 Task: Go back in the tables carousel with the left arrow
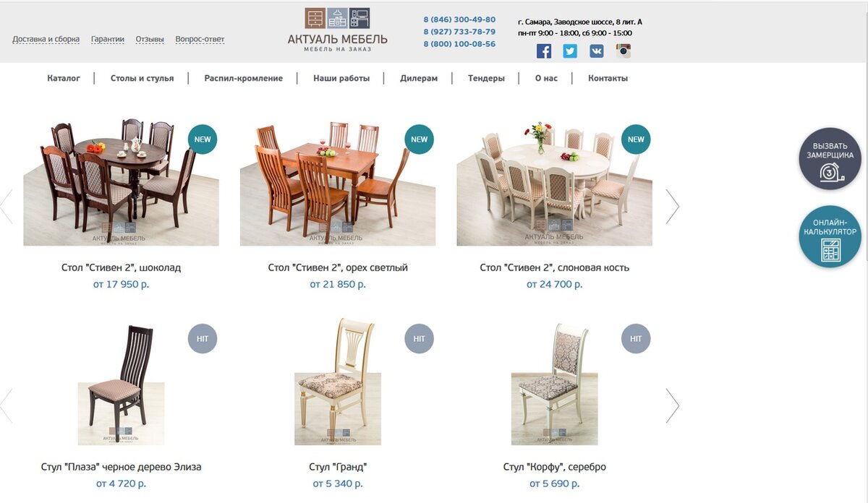tap(7, 207)
